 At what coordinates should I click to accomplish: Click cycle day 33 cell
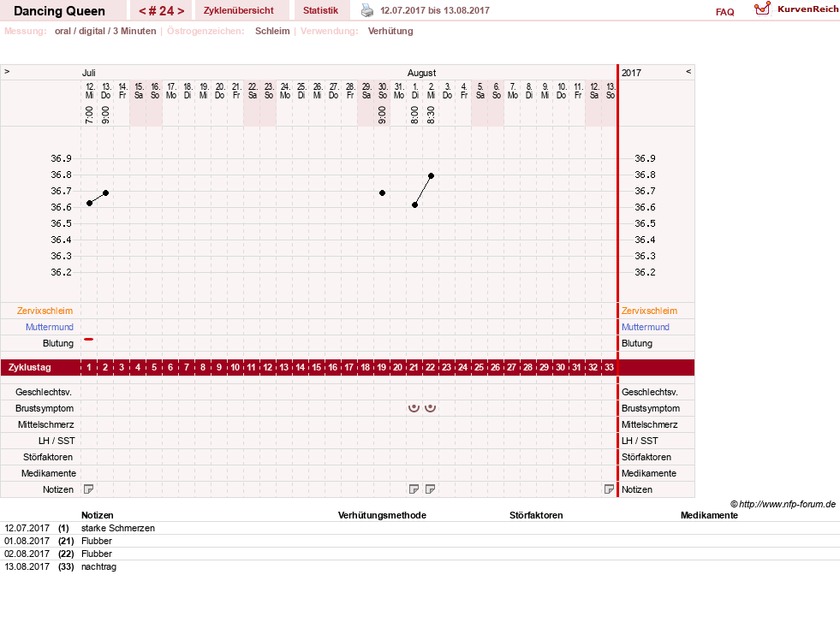(x=609, y=367)
